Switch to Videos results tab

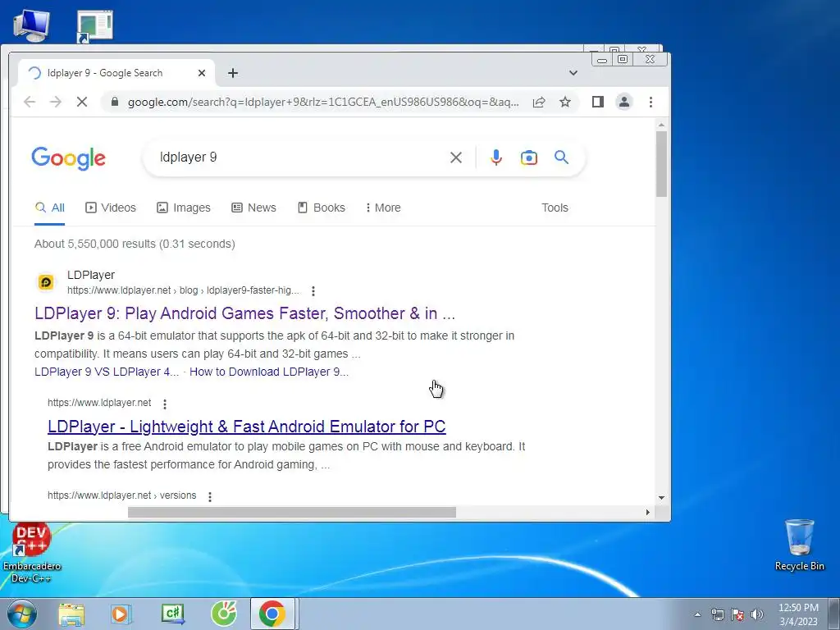tap(111, 208)
